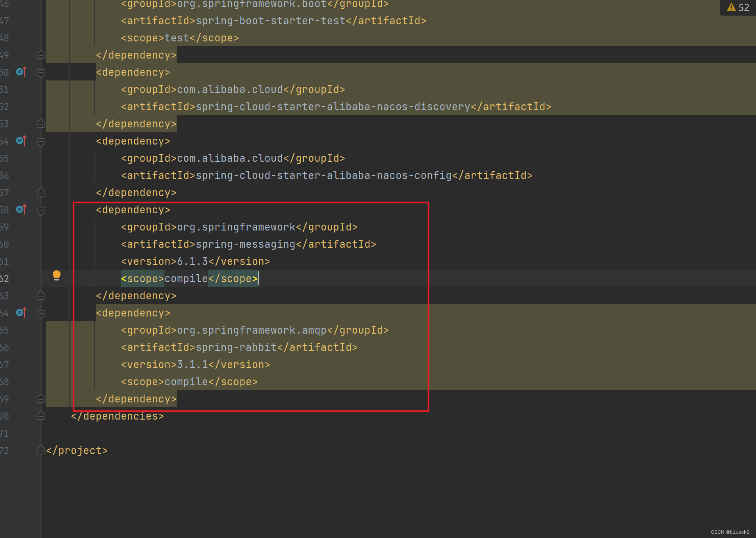
Task: Collapse the spring-messaging dependency block
Action: coord(41,210)
